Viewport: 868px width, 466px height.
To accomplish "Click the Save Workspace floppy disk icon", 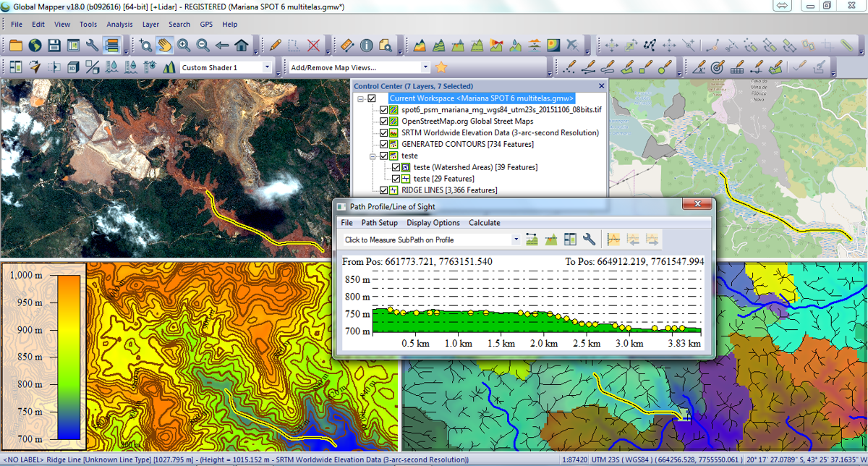I will coord(54,46).
